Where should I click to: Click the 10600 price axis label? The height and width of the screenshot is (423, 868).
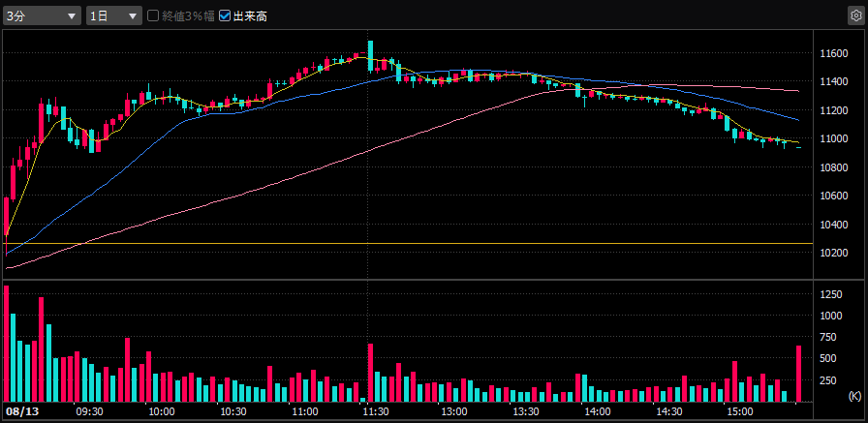pyautogui.click(x=834, y=196)
